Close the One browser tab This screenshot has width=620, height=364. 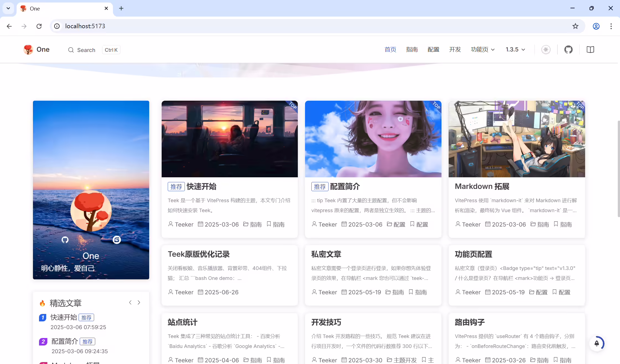click(106, 8)
